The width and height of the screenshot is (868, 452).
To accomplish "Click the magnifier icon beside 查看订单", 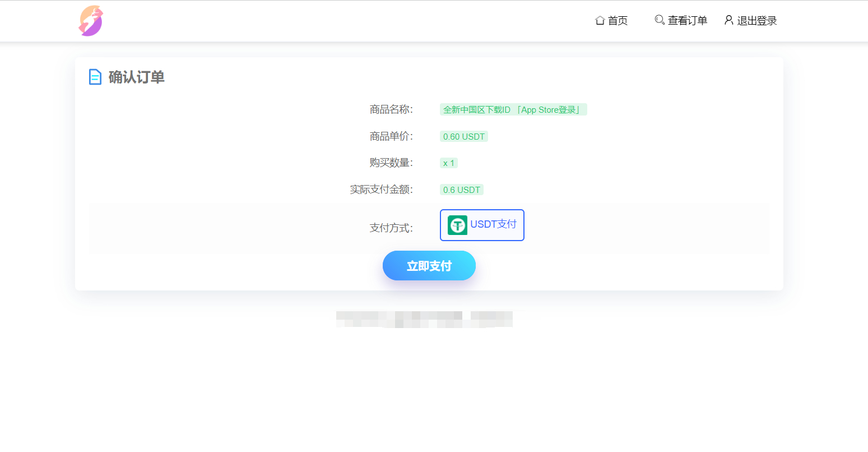I will pyautogui.click(x=660, y=20).
